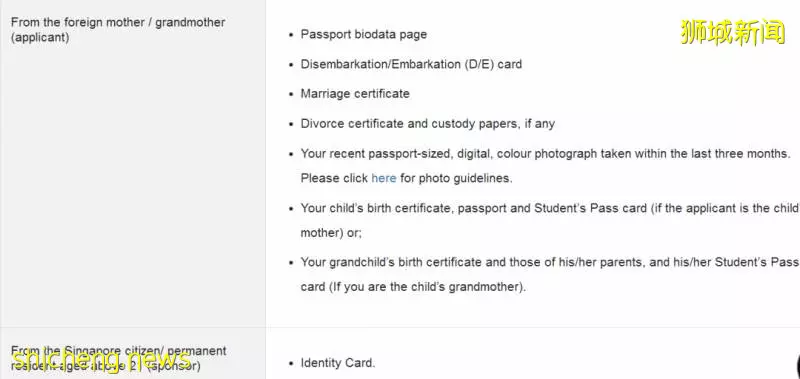This screenshot has height=379, width=800.
Task: Click 'for photo guidelines' text
Action: coord(456,179)
